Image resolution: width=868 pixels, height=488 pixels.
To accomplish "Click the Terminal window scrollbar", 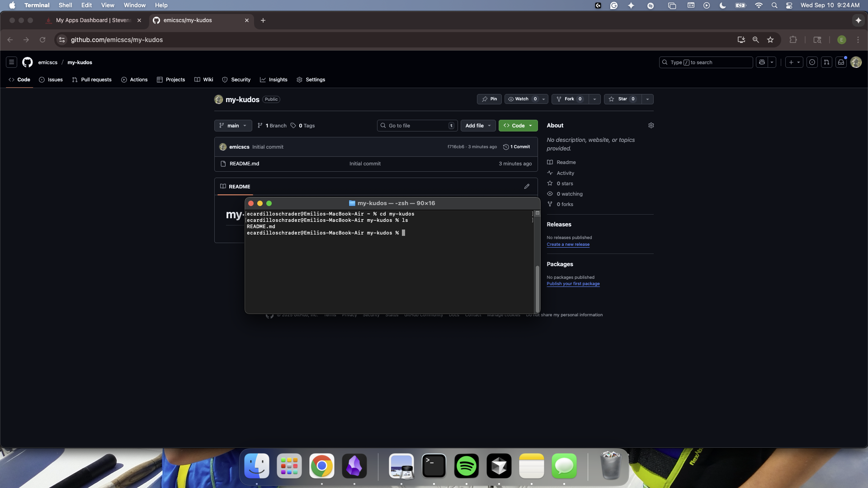I will tap(537, 288).
